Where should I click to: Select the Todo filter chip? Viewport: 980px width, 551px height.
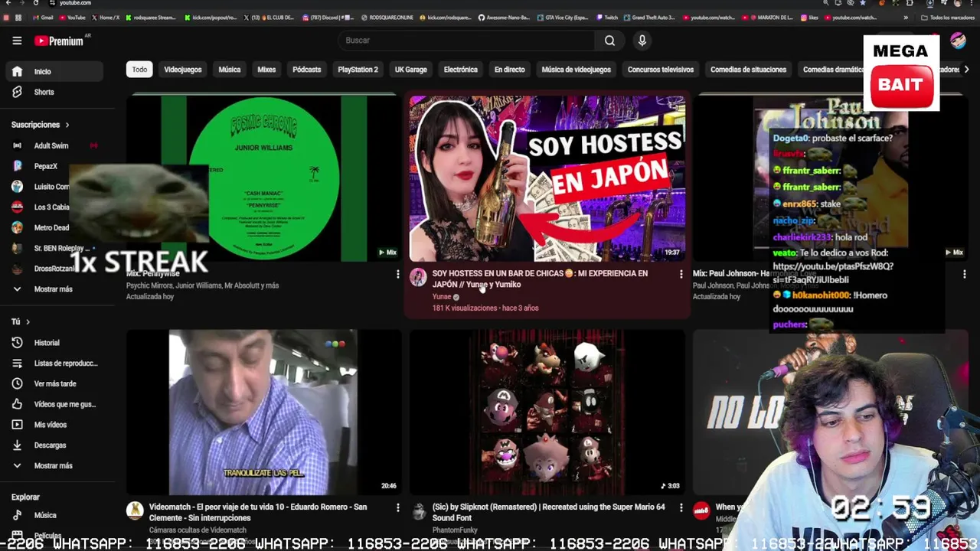pyautogui.click(x=139, y=70)
